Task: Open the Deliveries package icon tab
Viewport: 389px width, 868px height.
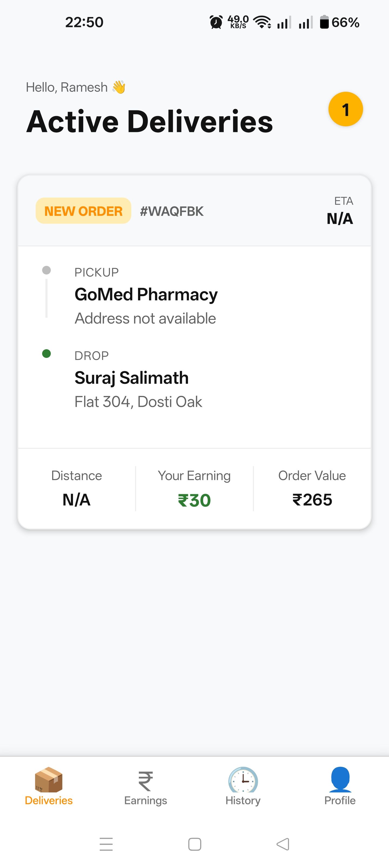Action: (49, 780)
